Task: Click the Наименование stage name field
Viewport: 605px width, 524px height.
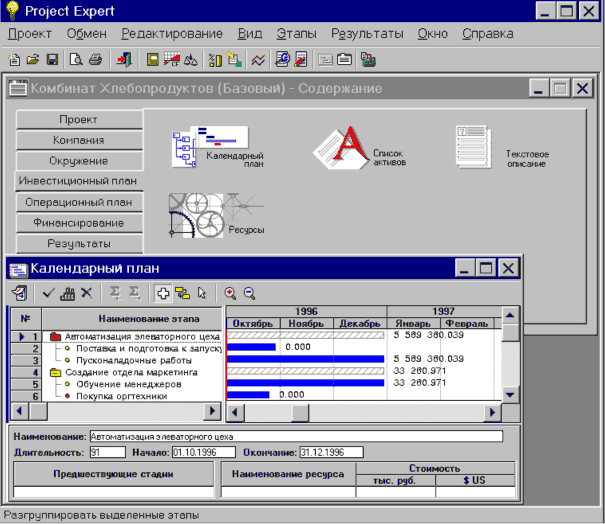Action: [x=295, y=436]
